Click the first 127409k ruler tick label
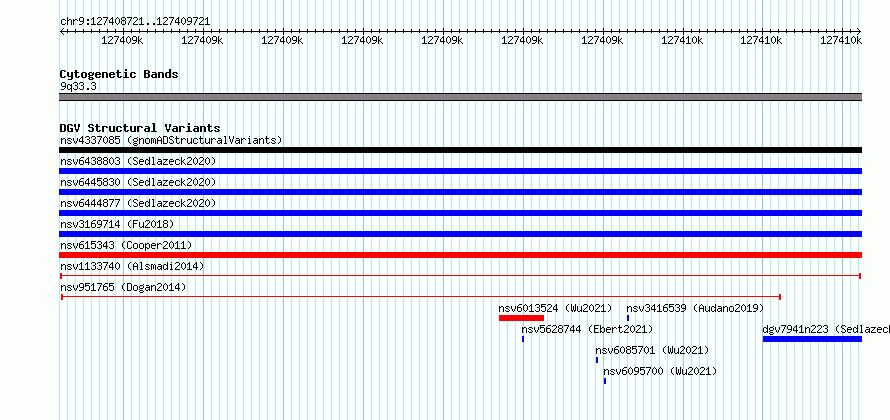The width and height of the screenshot is (890, 420). [x=123, y=40]
